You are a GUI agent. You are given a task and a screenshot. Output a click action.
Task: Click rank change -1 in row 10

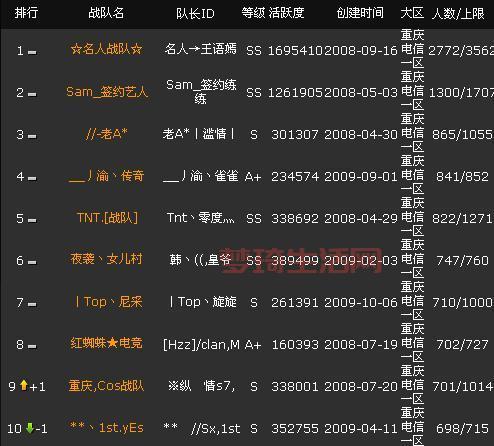41,429
